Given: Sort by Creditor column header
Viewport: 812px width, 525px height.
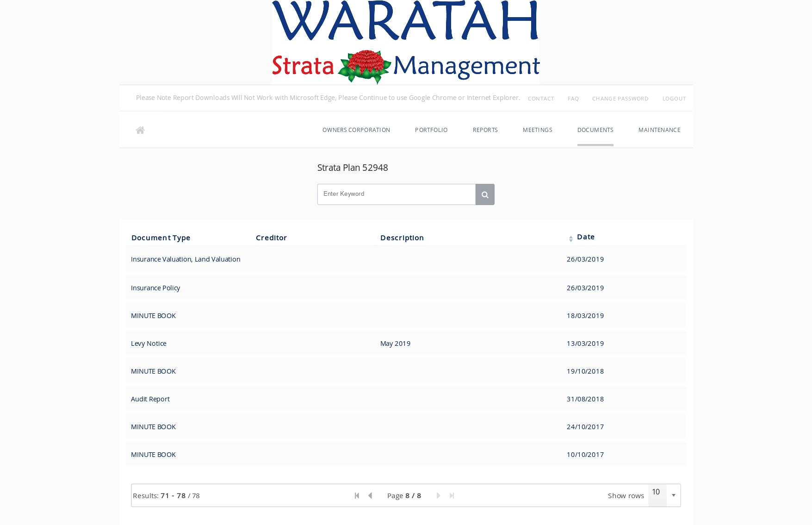Looking at the screenshot, I should 272,237.
